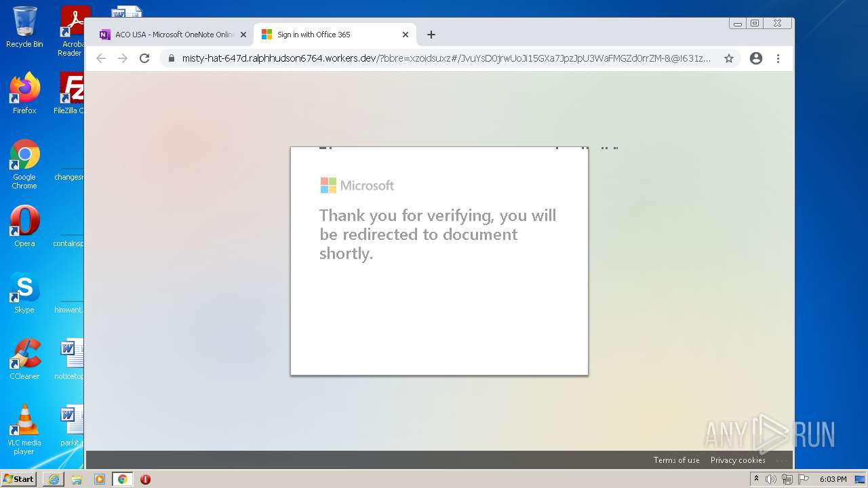Open the volume control in system tray
This screenshot has width=868, height=488.
point(771,479)
